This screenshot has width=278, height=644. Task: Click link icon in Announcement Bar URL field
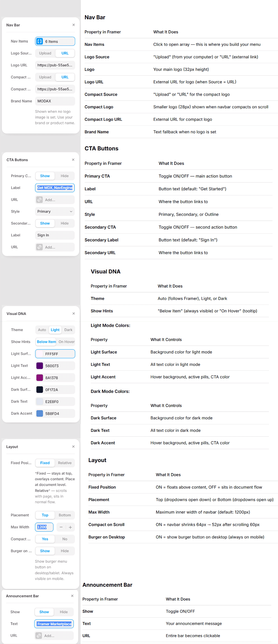[x=39, y=636]
